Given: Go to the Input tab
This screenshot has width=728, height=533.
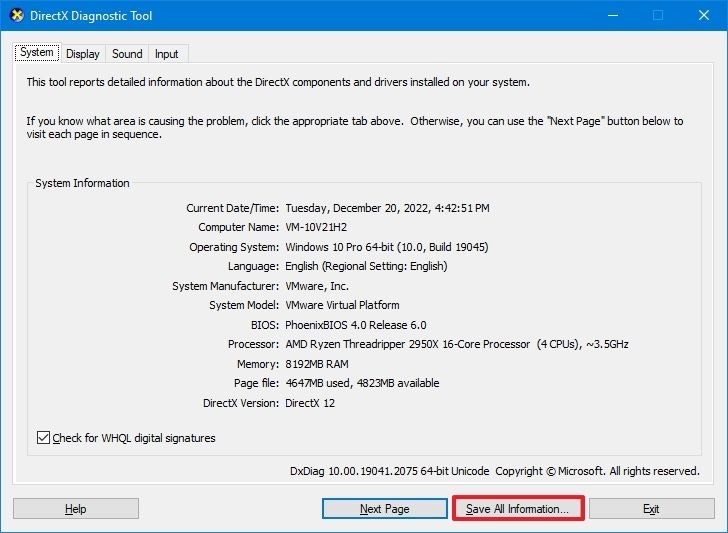Looking at the screenshot, I should pyautogui.click(x=167, y=54).
